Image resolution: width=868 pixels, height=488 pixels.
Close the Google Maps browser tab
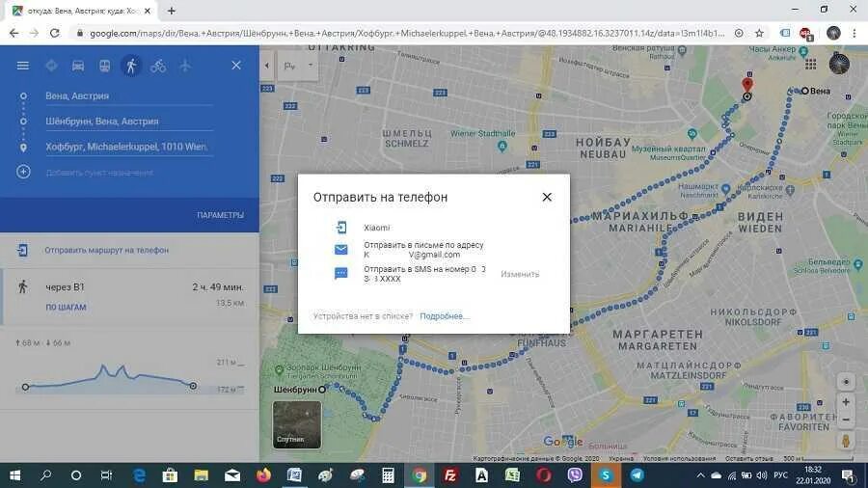click(x=148, y=11)
